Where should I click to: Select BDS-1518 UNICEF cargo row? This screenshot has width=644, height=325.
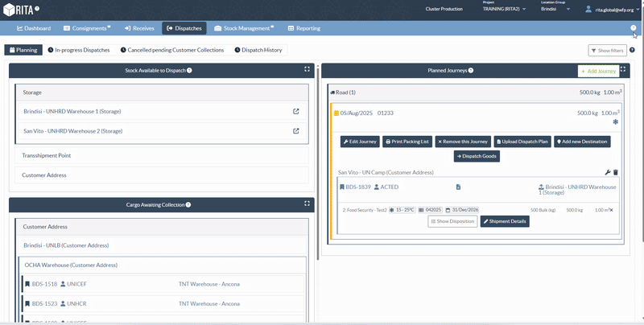(x=161, y=283)
